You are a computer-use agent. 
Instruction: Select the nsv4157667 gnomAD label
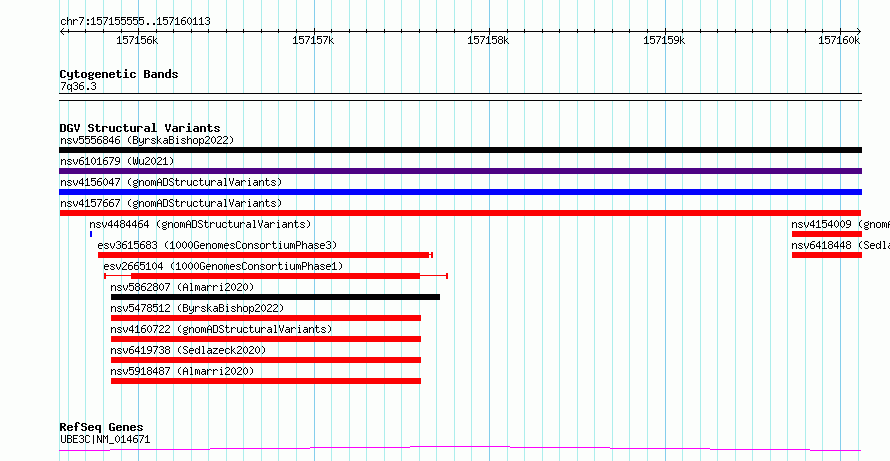(171, 203)
